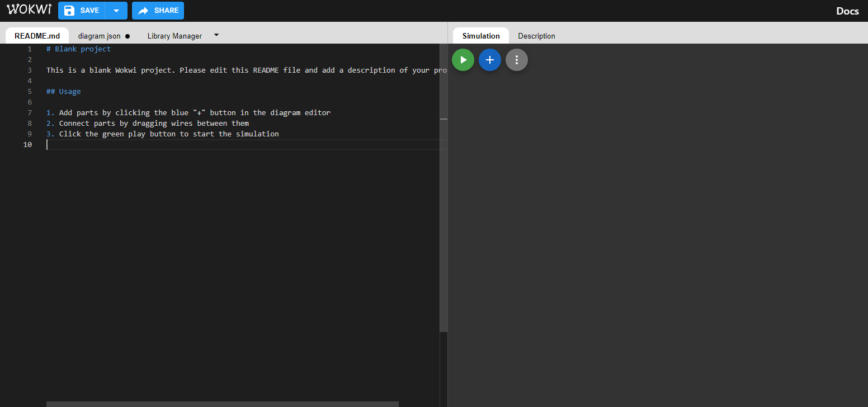Click the Wokwi logo

(x=29, y=10)
